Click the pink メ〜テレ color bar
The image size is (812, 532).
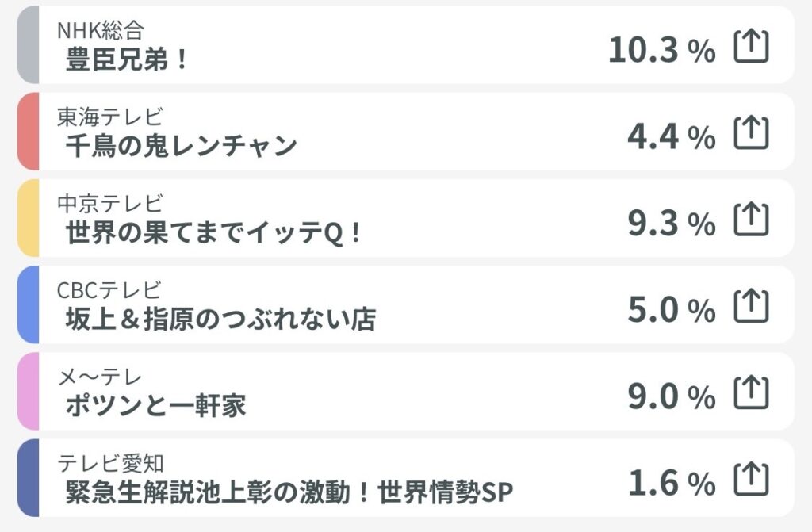29,391
